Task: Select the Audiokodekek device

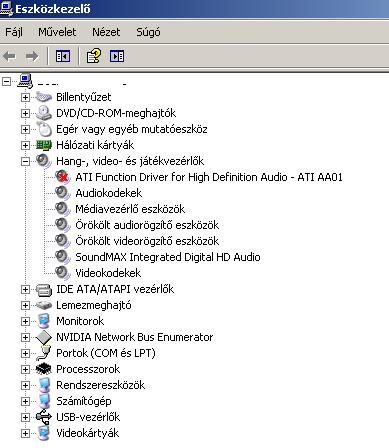Action: [x=109, y=193]
